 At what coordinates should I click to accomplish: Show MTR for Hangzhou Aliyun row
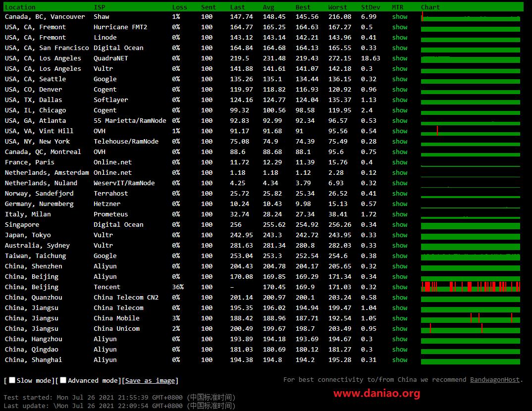pyautogui.click(x=400, y=339)
